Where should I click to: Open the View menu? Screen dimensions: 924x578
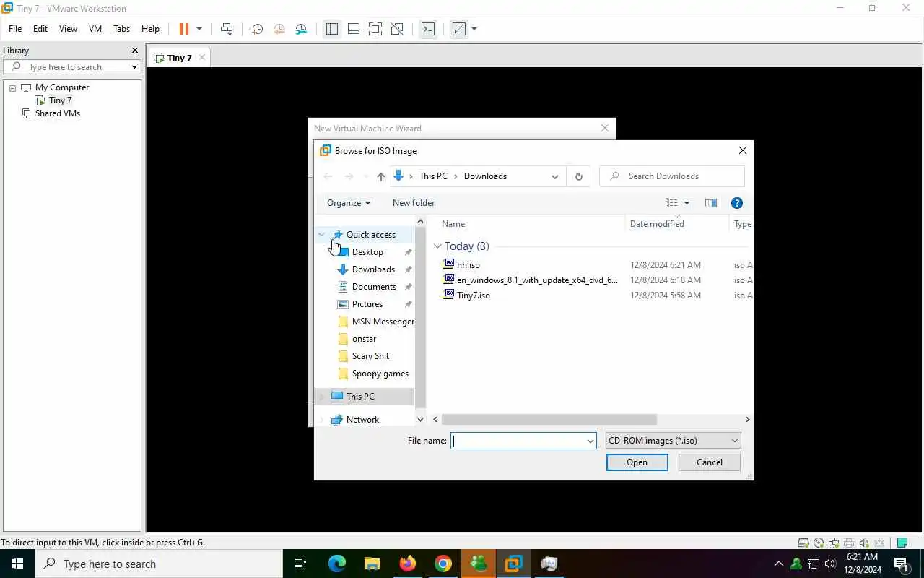click(x=68, y=29)
